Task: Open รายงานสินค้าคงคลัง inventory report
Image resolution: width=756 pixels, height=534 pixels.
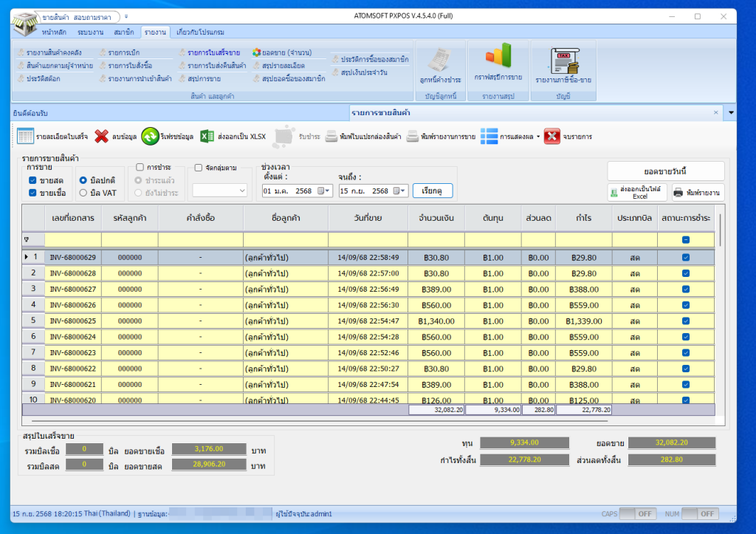Action: tap(49, 52)
